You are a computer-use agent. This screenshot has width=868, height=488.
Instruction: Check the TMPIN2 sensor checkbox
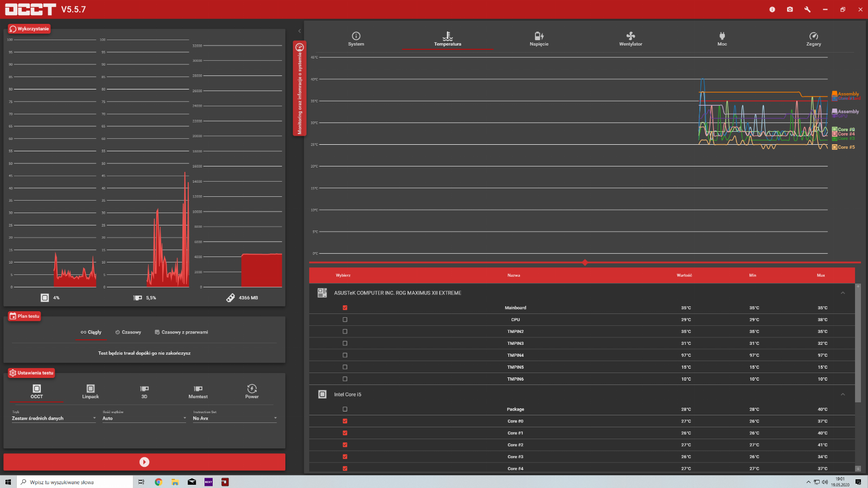pos(345,332)
